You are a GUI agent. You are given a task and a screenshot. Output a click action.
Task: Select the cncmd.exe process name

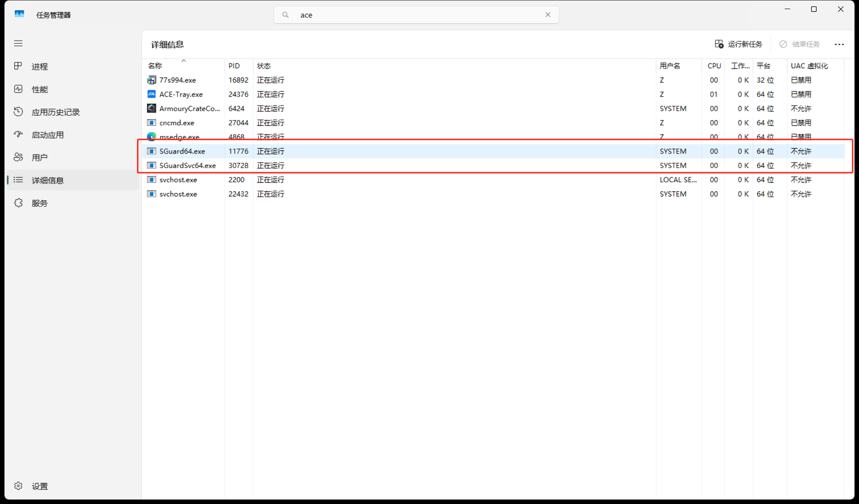[x=177, y=123]
